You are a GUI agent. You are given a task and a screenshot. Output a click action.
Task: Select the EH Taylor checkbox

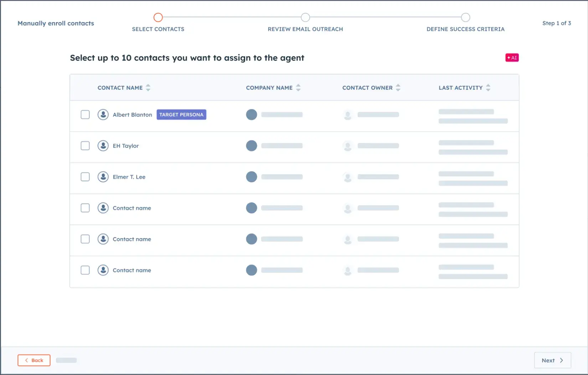(85, 145)
